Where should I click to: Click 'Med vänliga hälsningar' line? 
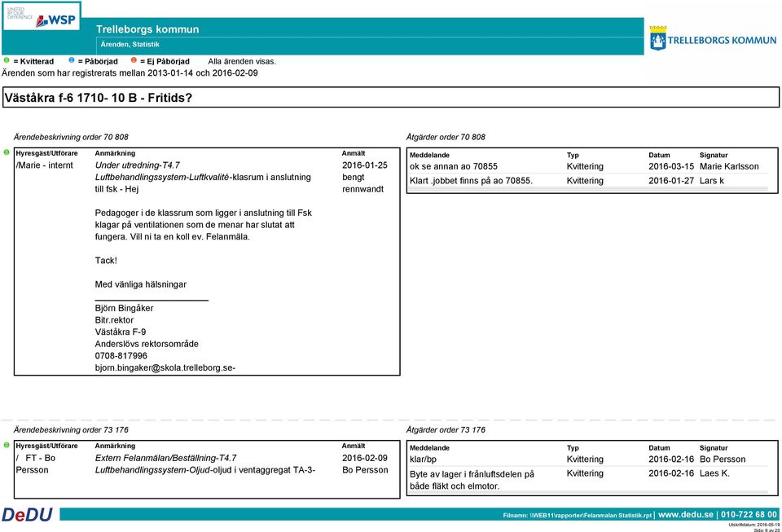(x=141, y=284)
